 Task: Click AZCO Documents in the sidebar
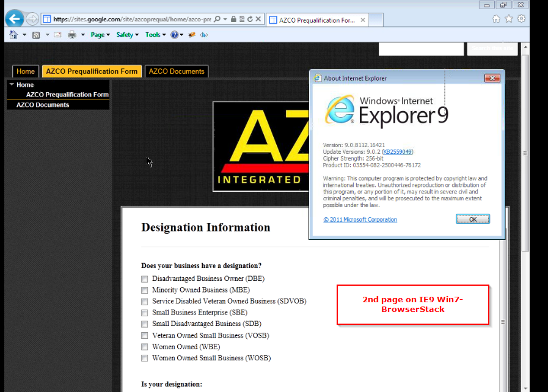pos(43,105)
